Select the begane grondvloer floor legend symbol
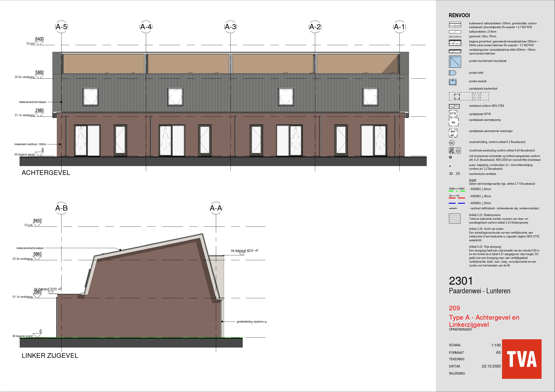 455,43
